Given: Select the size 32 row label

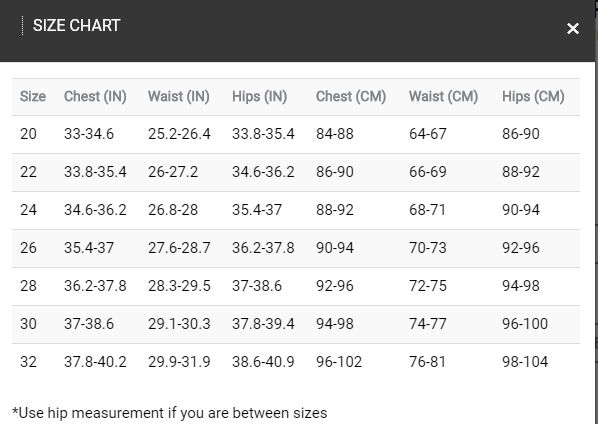Looking at the screenshot, I should tap(29, 362).
